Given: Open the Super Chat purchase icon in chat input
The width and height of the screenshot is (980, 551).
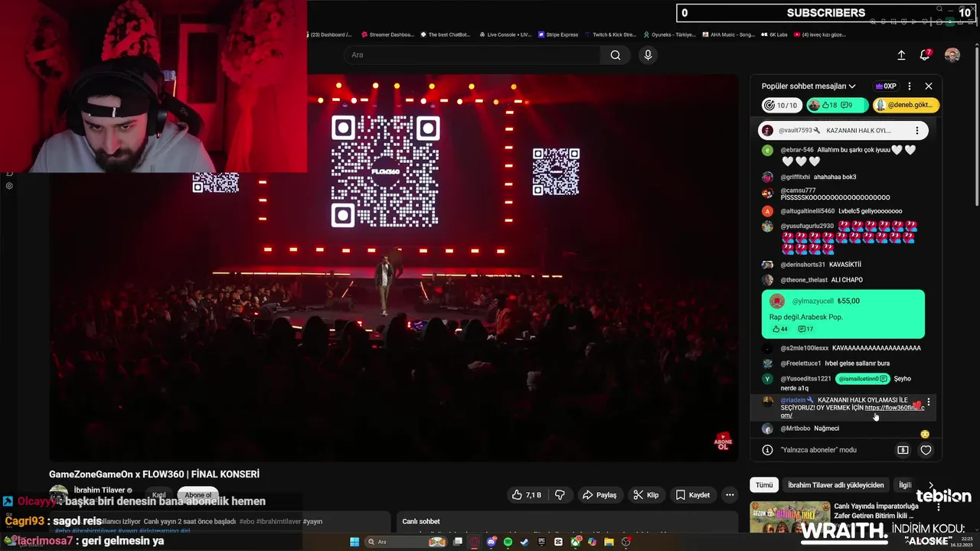Looking at the screenshot, I should click(903, 450).
